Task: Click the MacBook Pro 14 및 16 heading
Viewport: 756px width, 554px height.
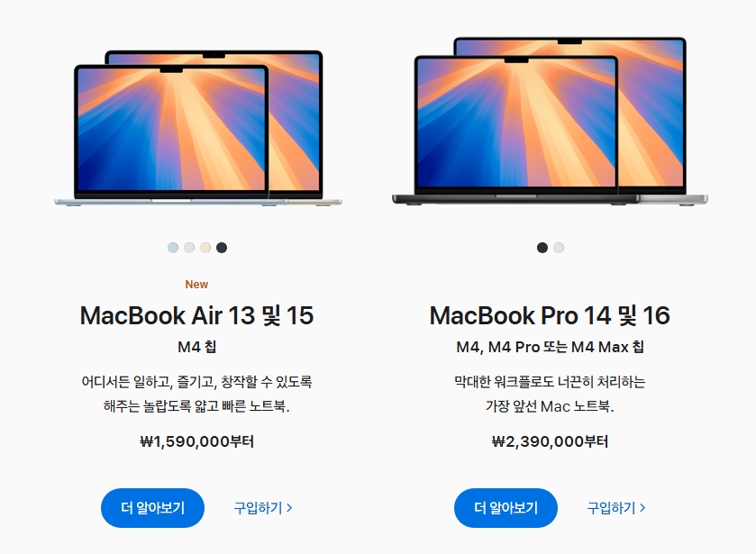Action: (x=550, y=316)
